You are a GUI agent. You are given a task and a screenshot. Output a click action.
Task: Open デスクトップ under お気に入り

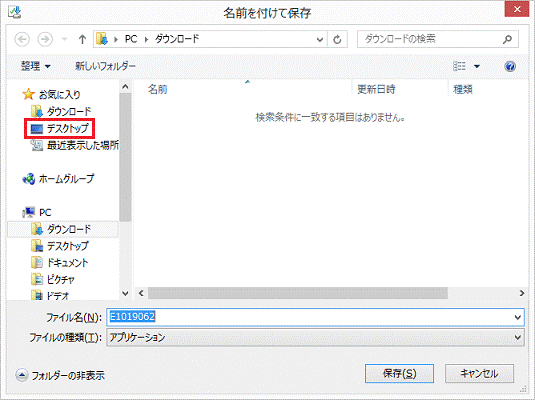point(68,128)
